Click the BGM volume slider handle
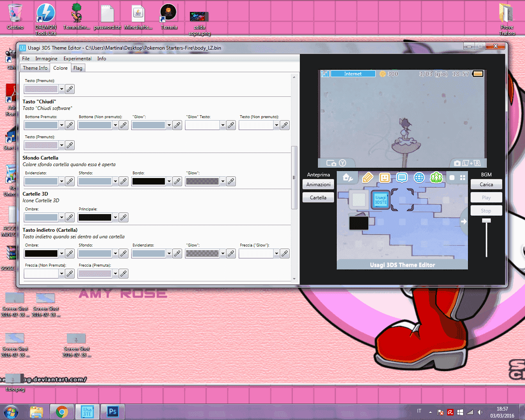Viewport: 525px width, 420px height. pyautogui.click(x=486, y=221)
